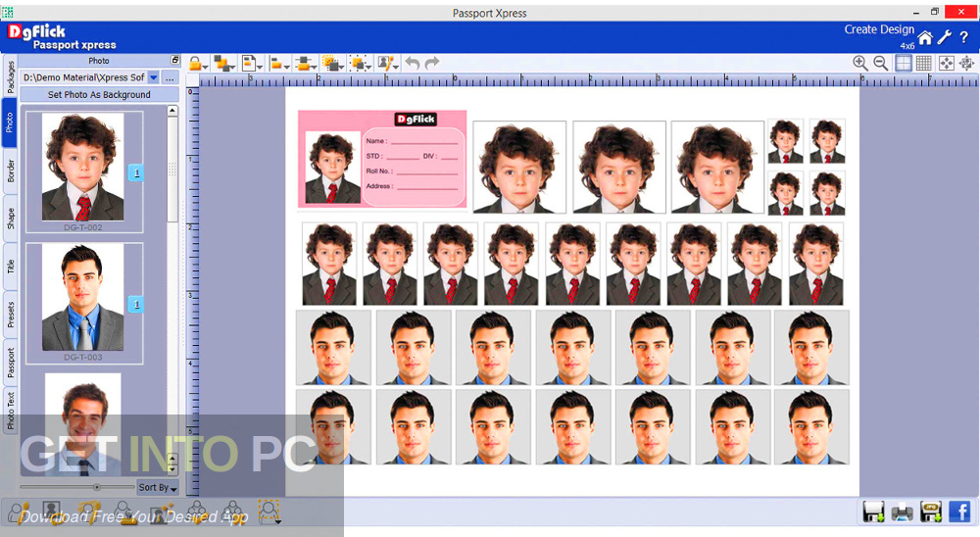Click the Name field on ID card
This screenshot has width=980, height=537.
click(x=412, y=141)
